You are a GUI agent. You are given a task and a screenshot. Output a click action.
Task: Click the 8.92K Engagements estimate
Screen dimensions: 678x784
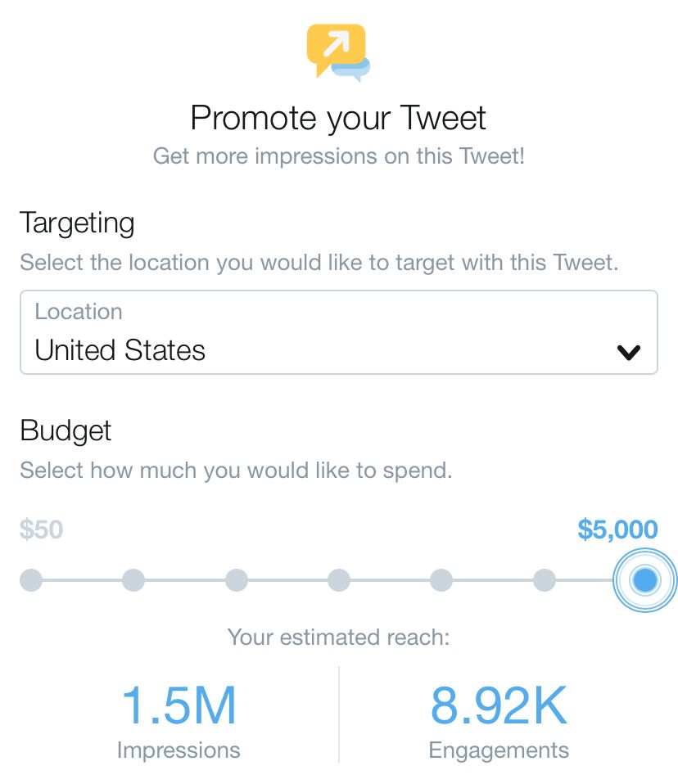(499, 705)
